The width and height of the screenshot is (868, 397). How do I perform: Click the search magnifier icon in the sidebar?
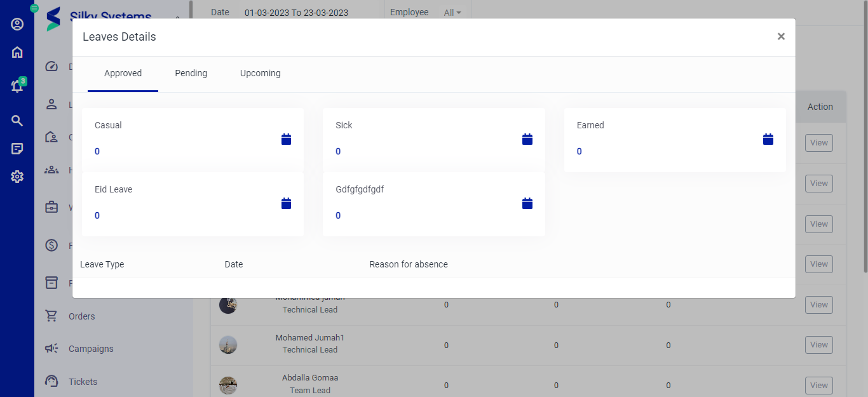click(17, 121)
